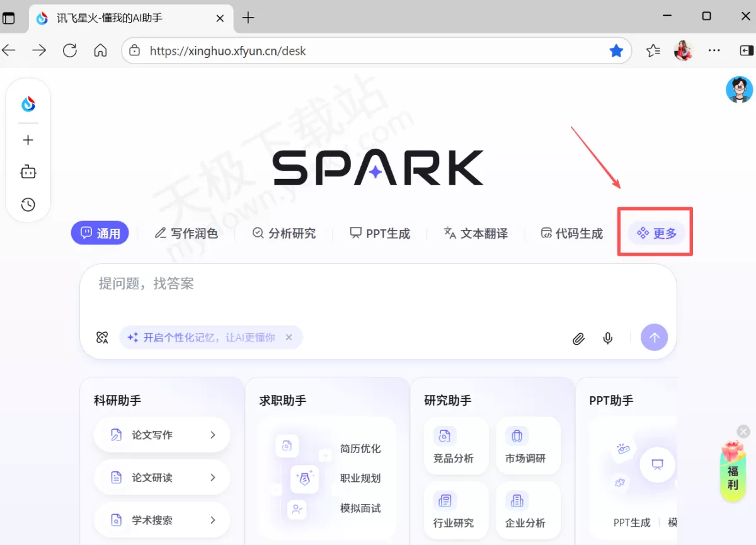This screenshot has width=756, height=545.
Task: Open chat history clock icon
Action: [x=28, y=204]
